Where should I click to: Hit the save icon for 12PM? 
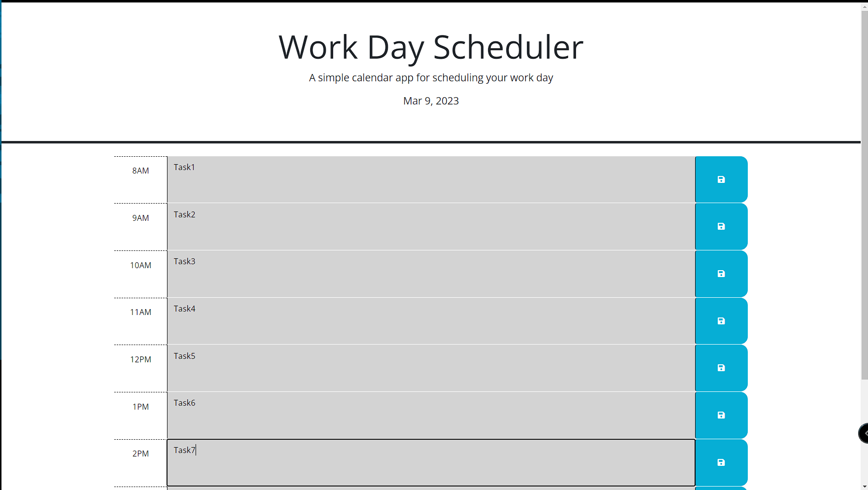tap(721, 368)
